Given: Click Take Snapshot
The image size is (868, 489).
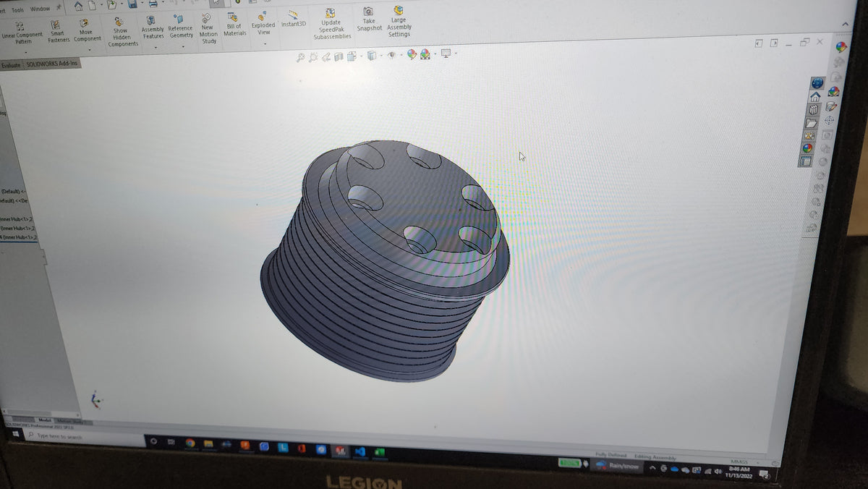Looking at the screenshot, I should click(x=369, y=20).
